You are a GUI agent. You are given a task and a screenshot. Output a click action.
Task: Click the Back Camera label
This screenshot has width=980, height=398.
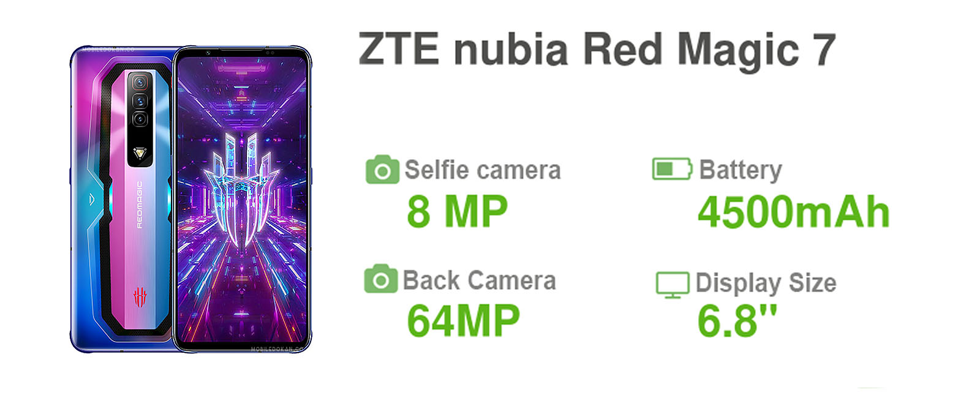tap(479, 280)
